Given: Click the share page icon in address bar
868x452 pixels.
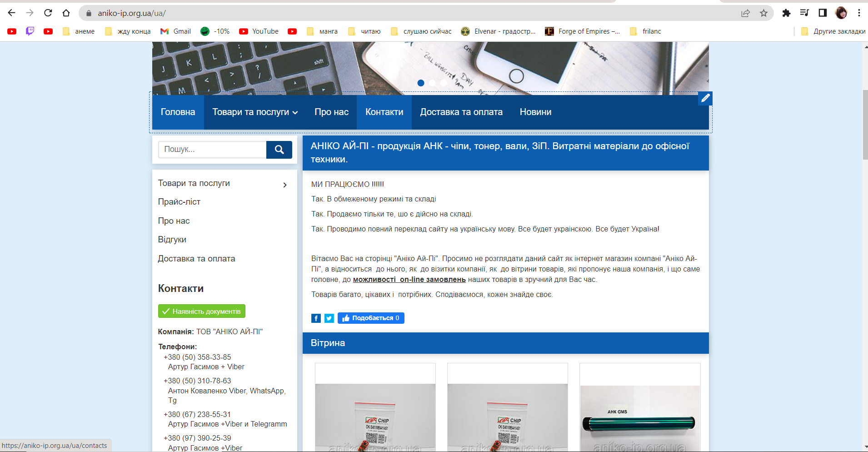Looking at the screenshot, I should [x=745, y=13].
